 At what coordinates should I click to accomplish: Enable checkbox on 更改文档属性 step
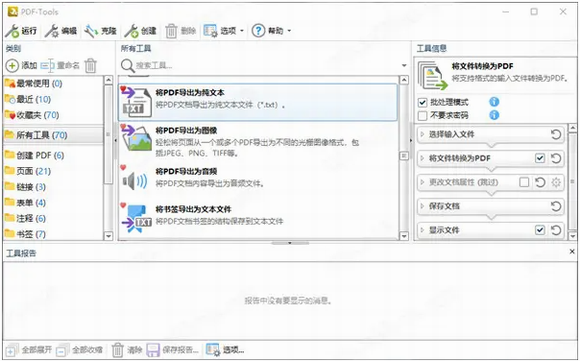tap(524, 182)
